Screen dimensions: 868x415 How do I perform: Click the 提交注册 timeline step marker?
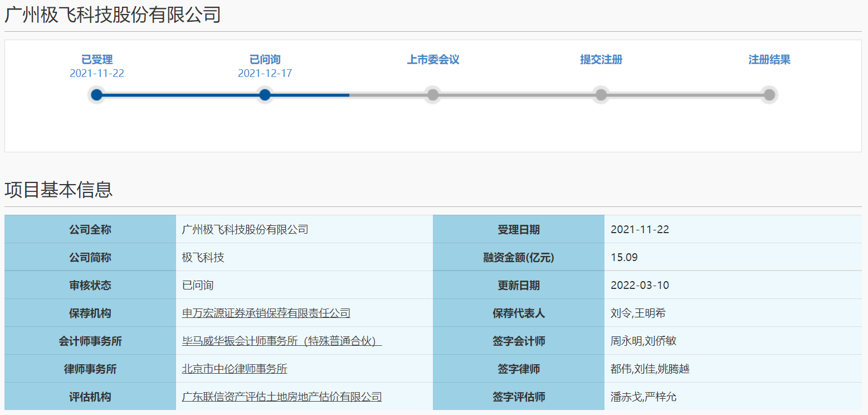pos(601,95)
